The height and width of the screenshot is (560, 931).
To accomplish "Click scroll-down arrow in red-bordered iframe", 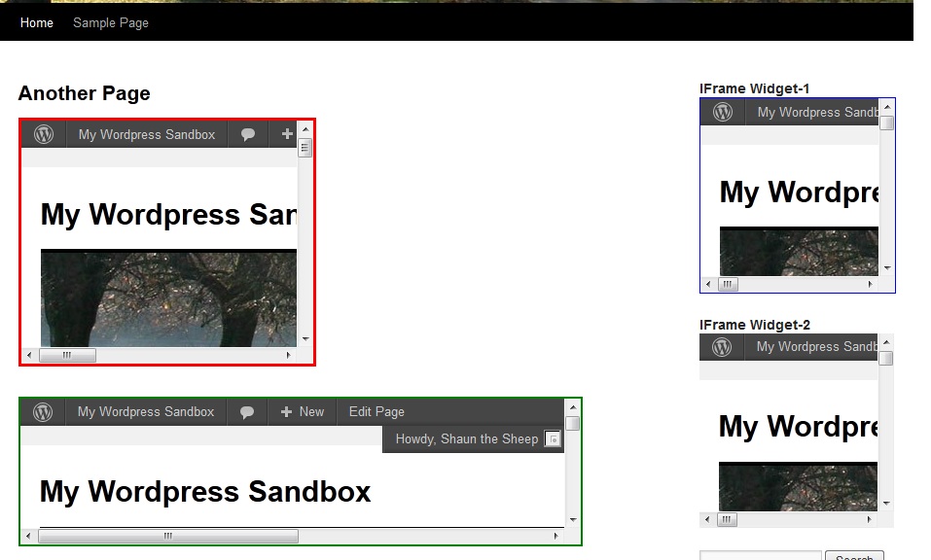I will click(305, 339).
